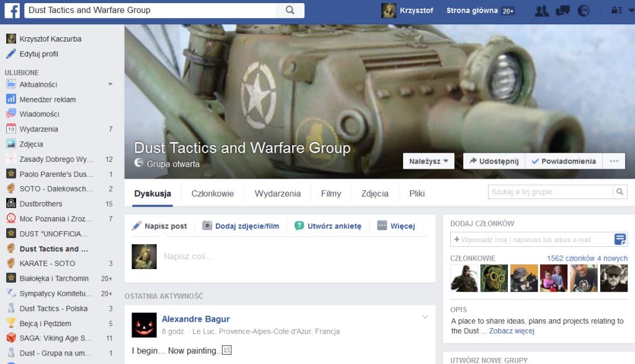This screenshot has width=635, height=364.
Task: Click Alexandre Bagur's pumpkin avatar
Action: coord(144,325)
